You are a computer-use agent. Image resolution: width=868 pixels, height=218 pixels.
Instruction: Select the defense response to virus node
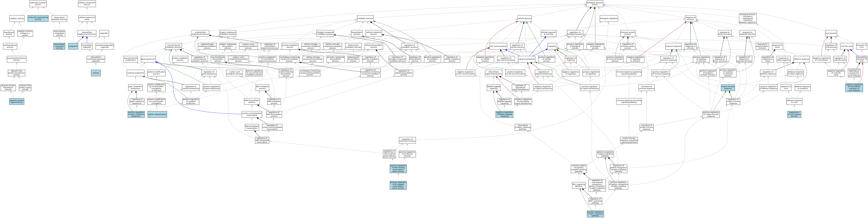(794, 101)
